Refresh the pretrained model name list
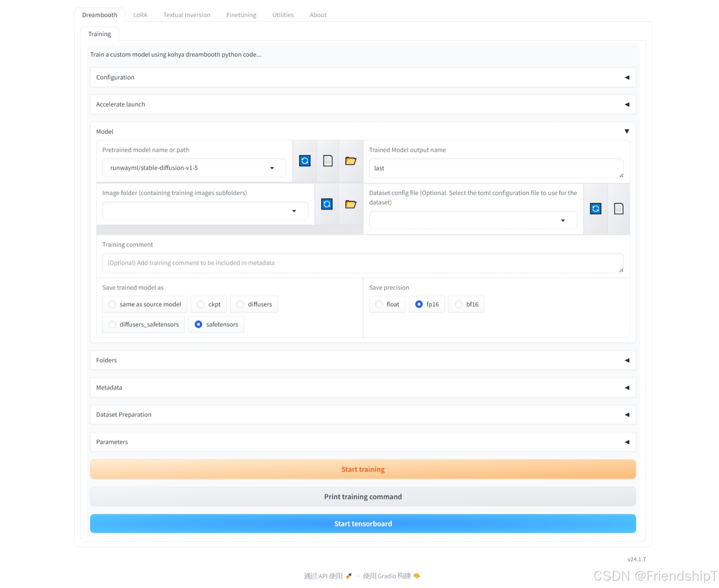This screenshot has height=588, width=719. 305,161
